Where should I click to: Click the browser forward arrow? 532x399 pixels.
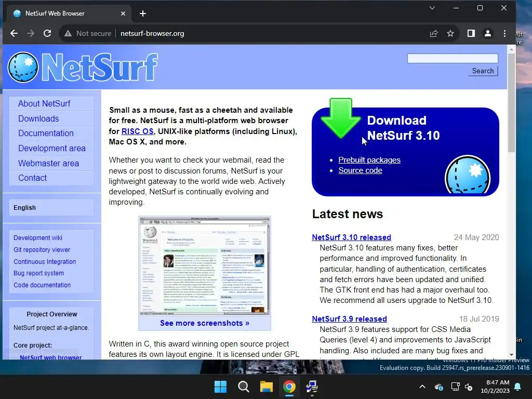click(x=31, y=33)
